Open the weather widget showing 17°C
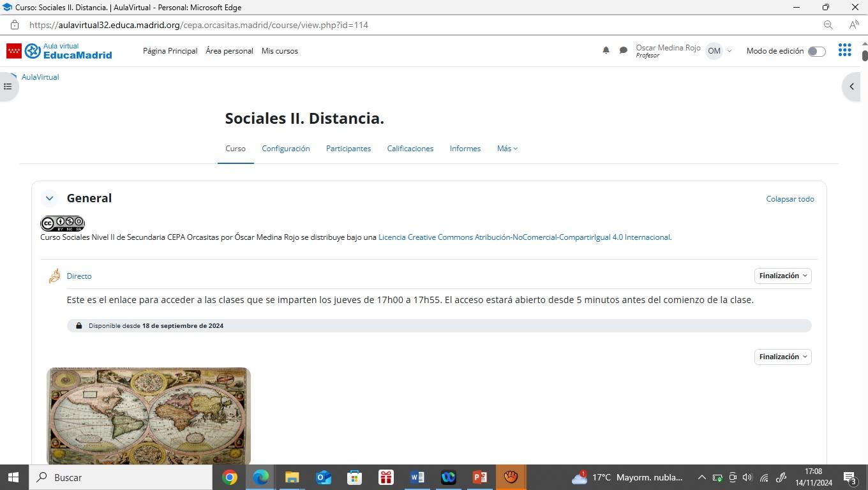The image size is (868, 490). (627, 477)
